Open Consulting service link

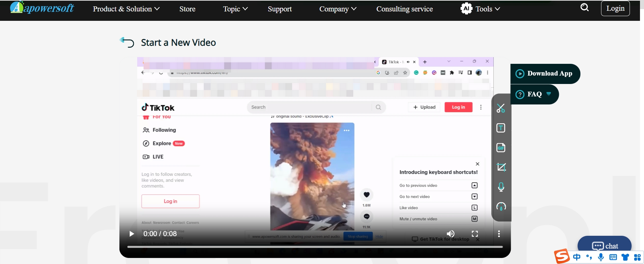(x=405, y=9)
